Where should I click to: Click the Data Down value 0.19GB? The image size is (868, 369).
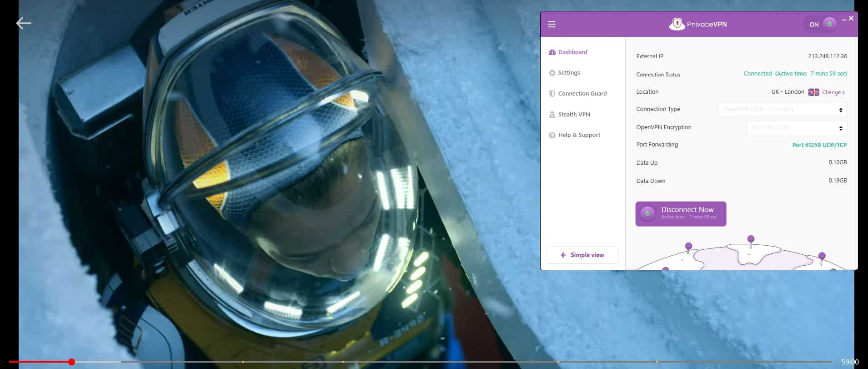838,181
